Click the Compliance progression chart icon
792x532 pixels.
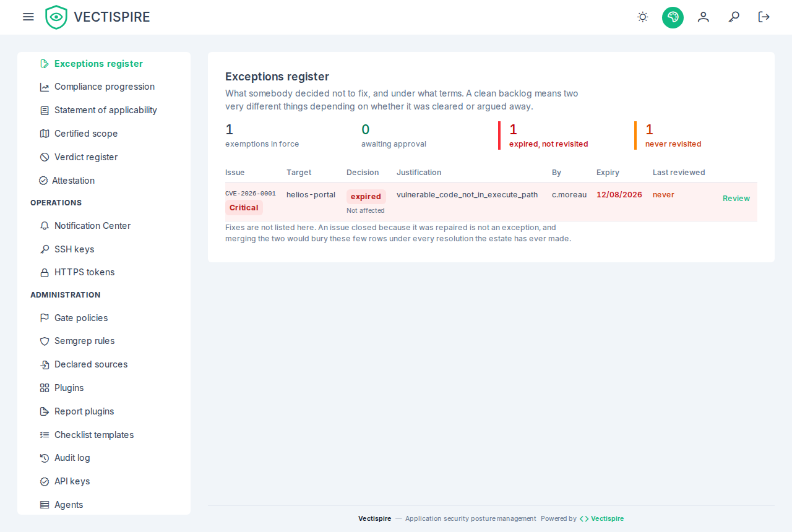pos(45,87)
